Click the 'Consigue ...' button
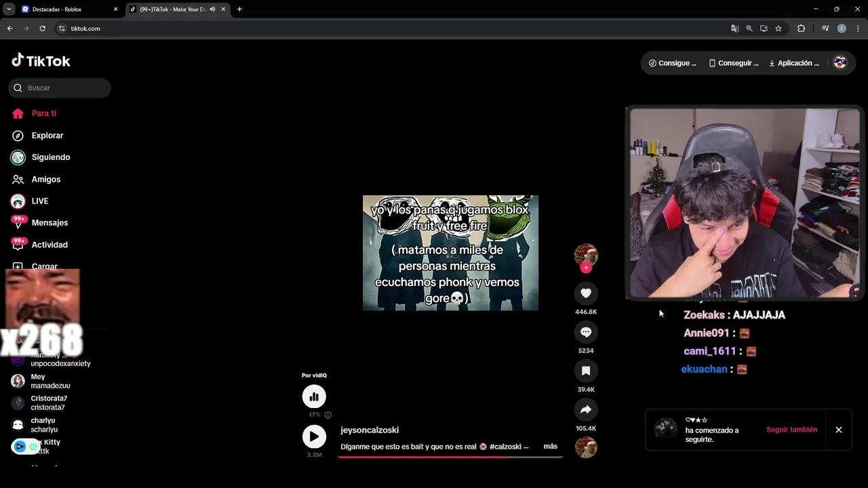The image size is (868, 488). (x=673, y=63)
